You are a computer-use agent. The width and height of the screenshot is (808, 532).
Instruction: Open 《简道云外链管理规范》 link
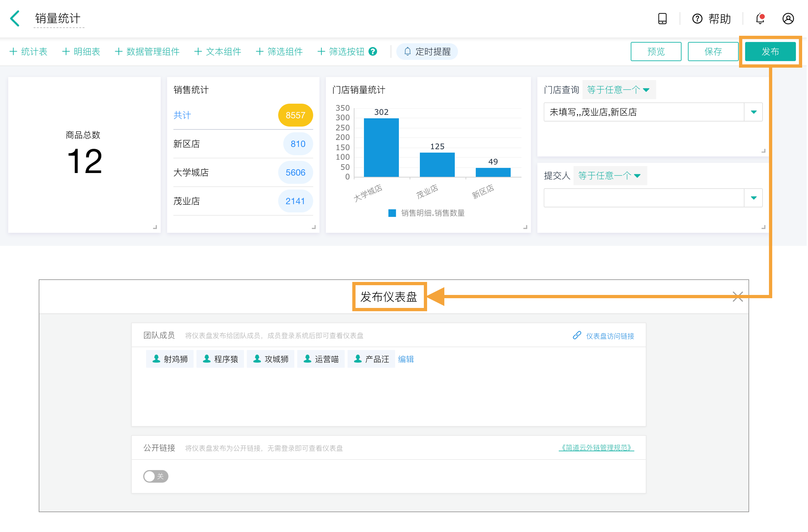pos(597,448)
